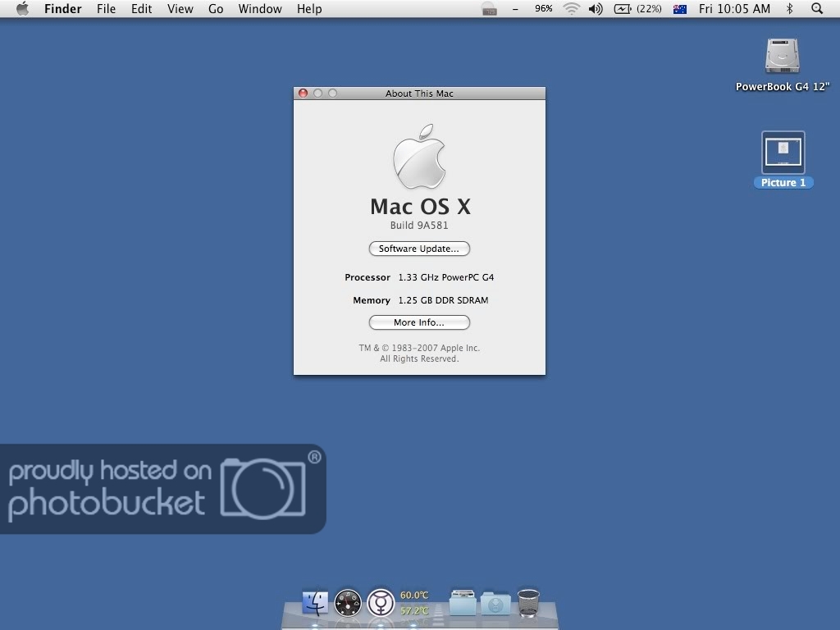The image size is (840, 630).
Task: Click the Processor value 1.33 GHz PowerPC G4
Action: pos(445,277)
